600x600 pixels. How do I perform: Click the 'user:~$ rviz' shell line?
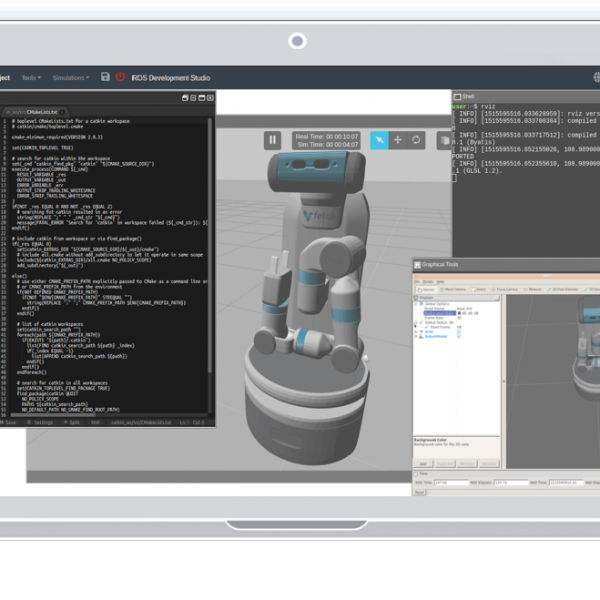474,107
